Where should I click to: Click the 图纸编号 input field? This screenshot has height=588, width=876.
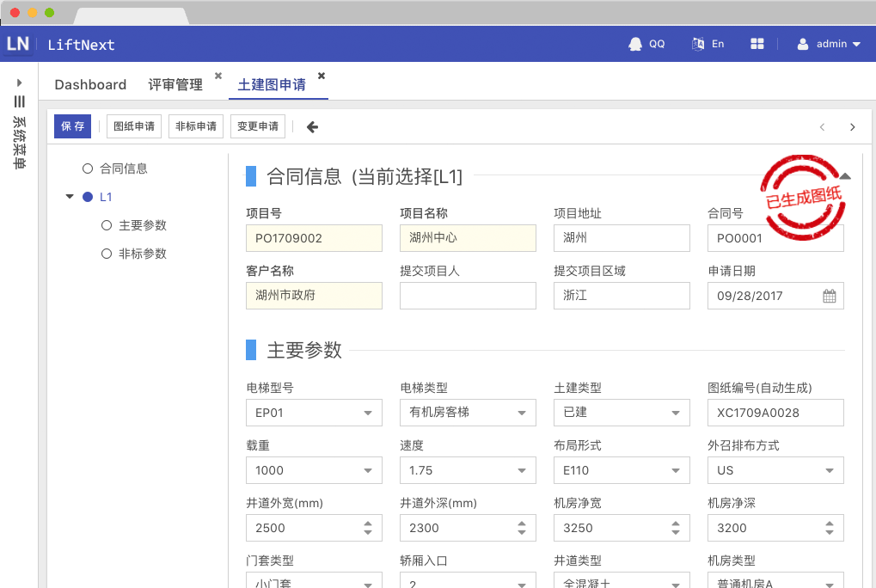click(x=776, y=413)
